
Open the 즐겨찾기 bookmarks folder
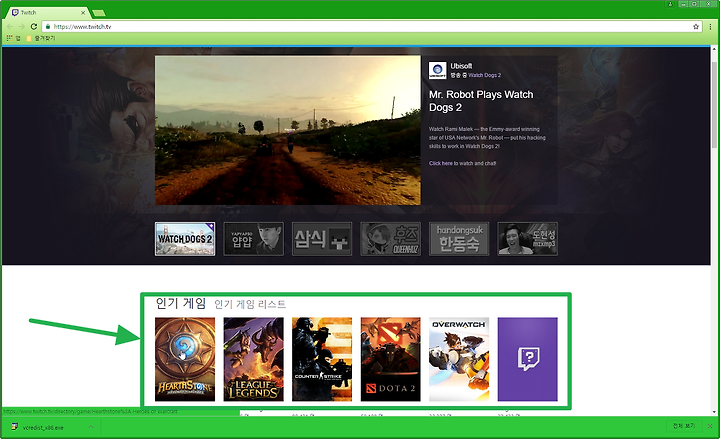41,38
